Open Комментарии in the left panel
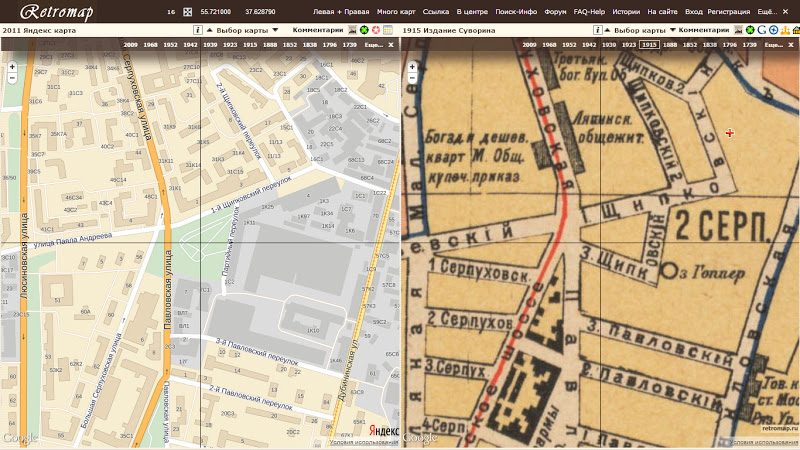 point(318,30)
